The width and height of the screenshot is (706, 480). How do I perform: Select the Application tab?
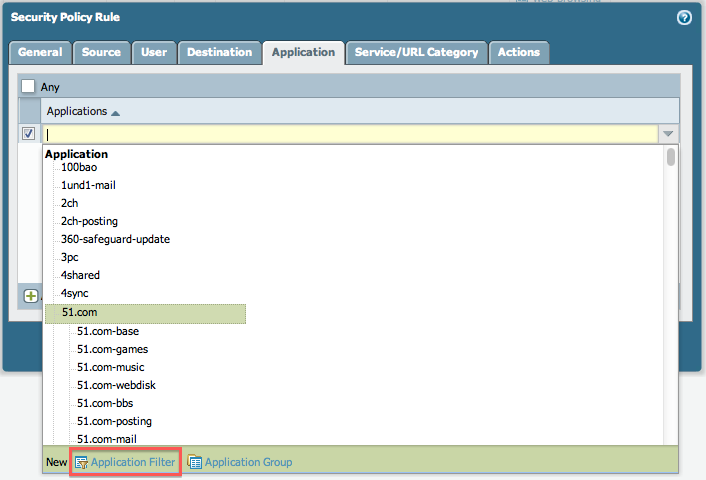coord(303,52)
